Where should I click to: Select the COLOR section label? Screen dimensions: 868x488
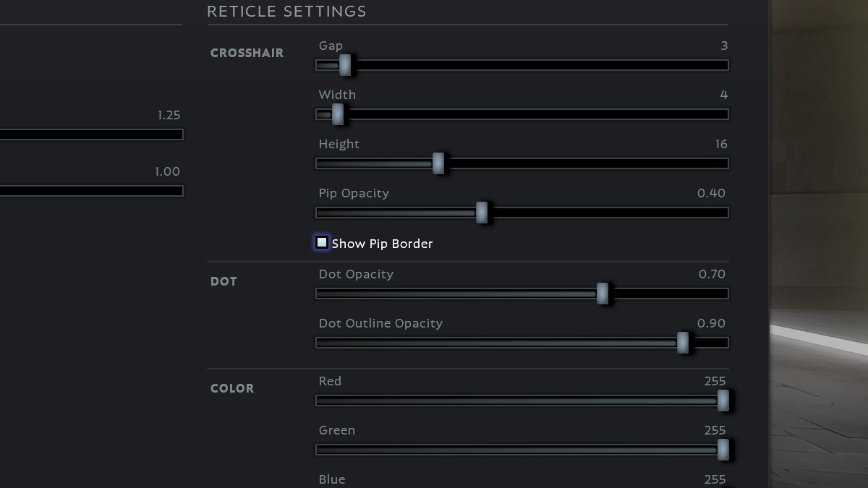231,388
